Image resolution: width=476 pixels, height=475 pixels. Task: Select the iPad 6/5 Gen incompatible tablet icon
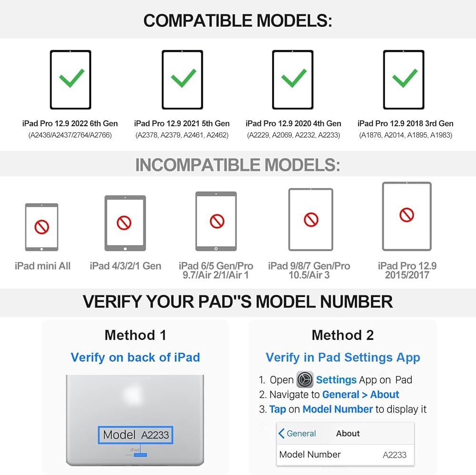pyautogui.click(x=216, y=221)
